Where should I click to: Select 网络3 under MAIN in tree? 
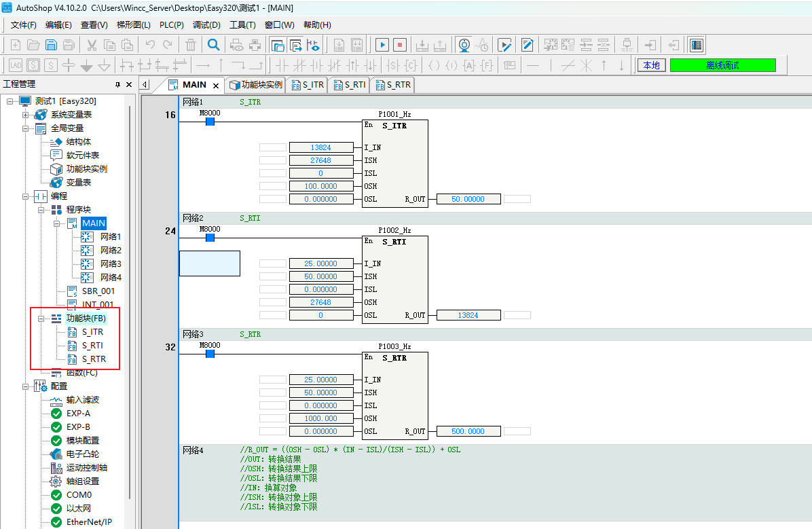tap(110, 263)
